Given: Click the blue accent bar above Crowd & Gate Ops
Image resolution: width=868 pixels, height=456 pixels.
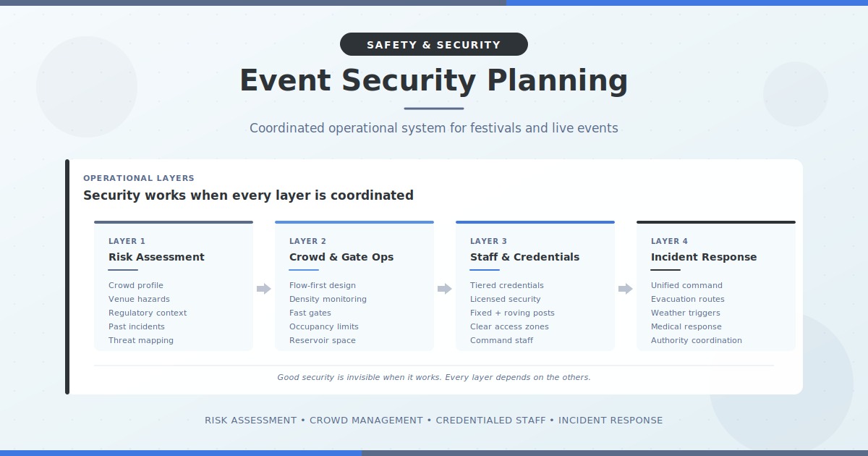Looking at the screenshot, I should [354, 222].
